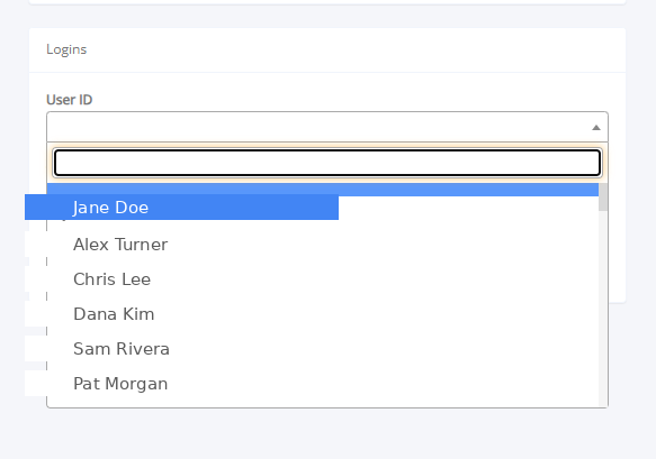Click white space right of Dana Kim
This screenshot has width=656, height=459.
(x=377, y=314)
